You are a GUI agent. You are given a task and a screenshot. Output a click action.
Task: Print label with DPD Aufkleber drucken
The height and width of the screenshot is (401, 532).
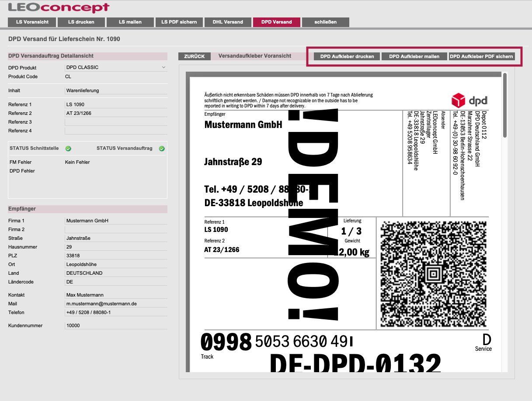347,56
